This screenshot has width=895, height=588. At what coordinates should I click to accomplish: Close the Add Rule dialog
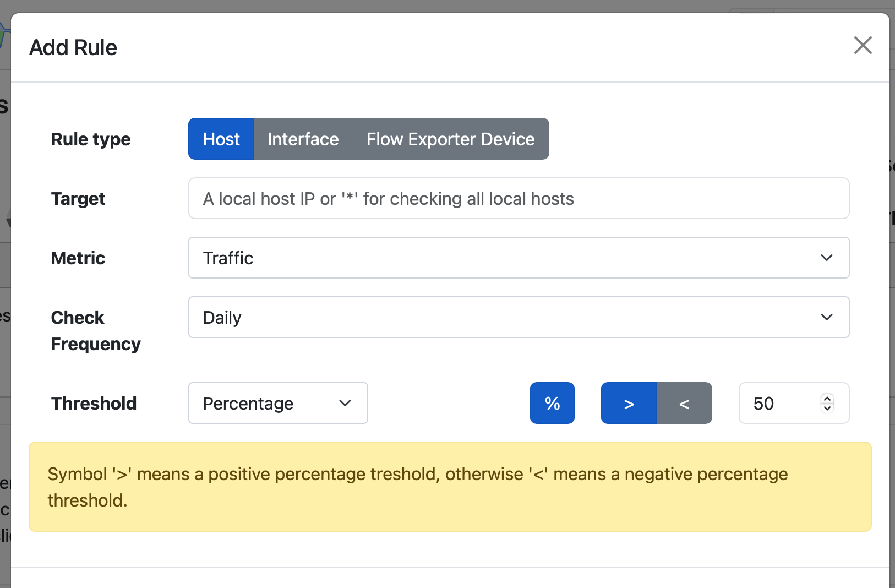(862, 45)
